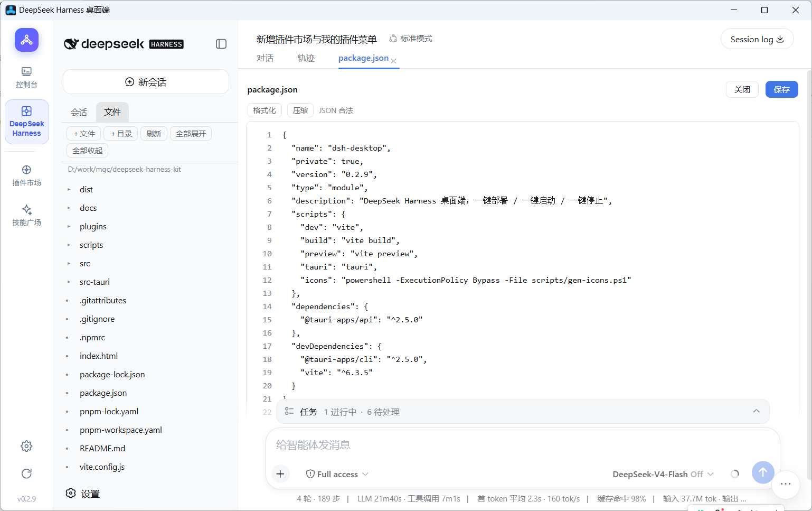
Task: Click 全部展开 to expand all folders
Action: tap(191, 134)
